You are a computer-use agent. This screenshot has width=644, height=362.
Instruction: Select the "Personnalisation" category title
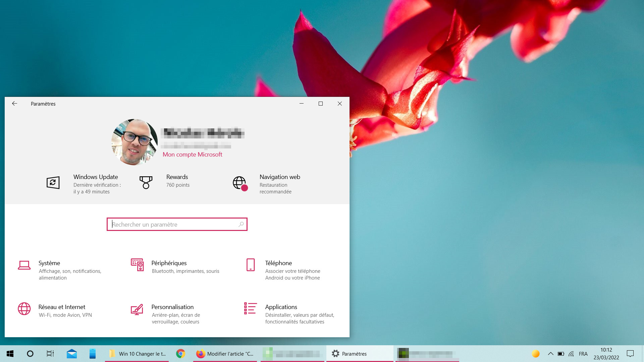tap(172, 307)
